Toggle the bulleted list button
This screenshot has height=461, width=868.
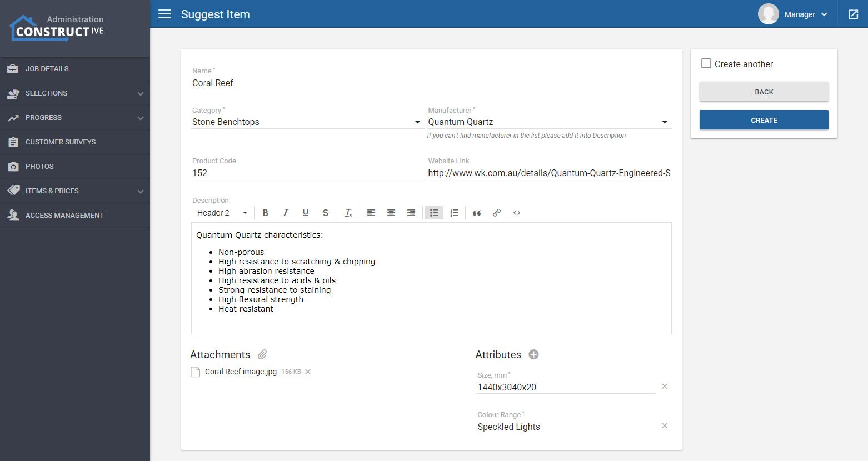point(434,213)
